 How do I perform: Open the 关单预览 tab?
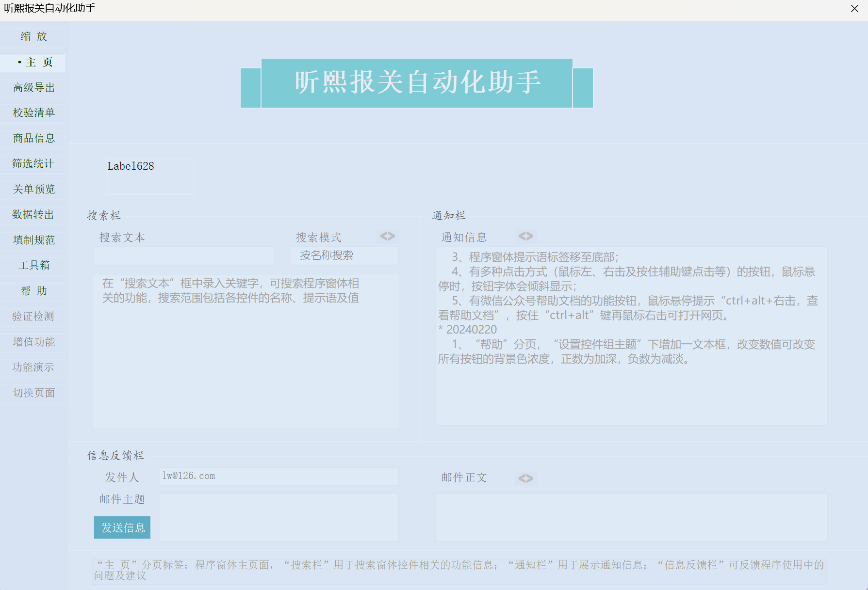click(x=33, y=190)
